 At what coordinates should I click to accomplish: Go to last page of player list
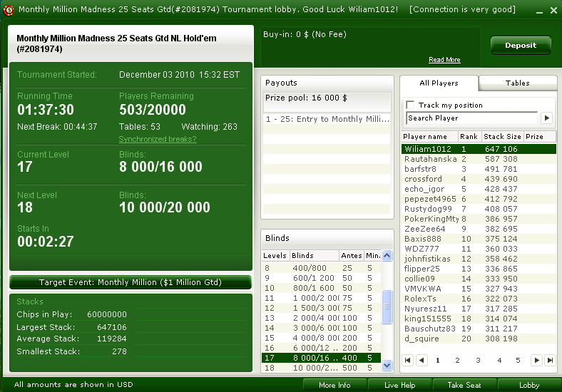tap(550, 360)
